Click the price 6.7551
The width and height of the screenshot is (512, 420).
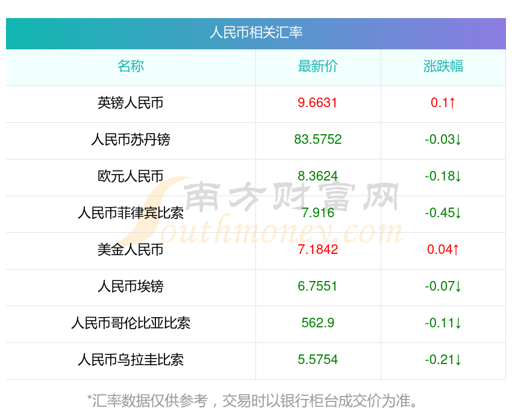click(x=317, y=286)
